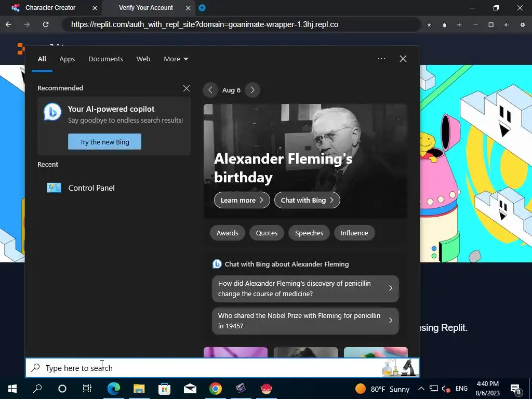Close the Windows search panel

pyautogui.click(x=403, y=59)
